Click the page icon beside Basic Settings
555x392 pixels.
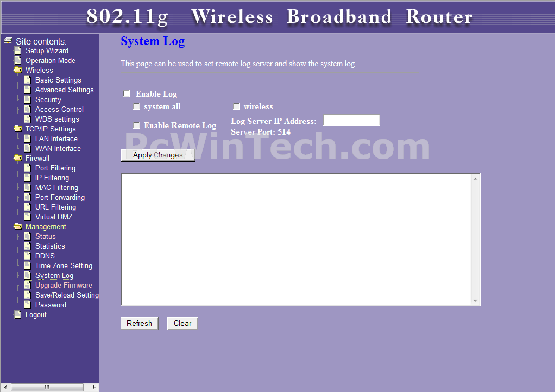27,80
